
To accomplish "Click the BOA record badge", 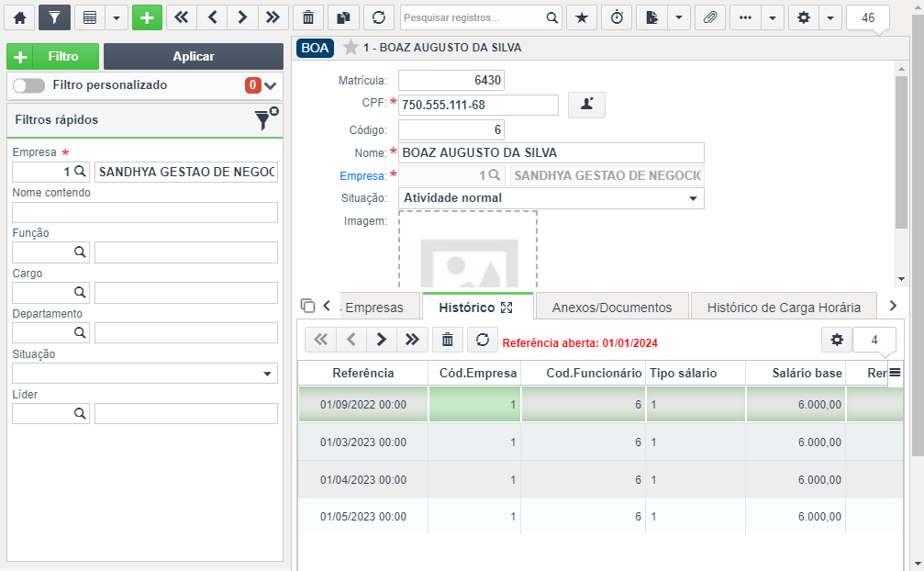I will (x=316, y=48).
